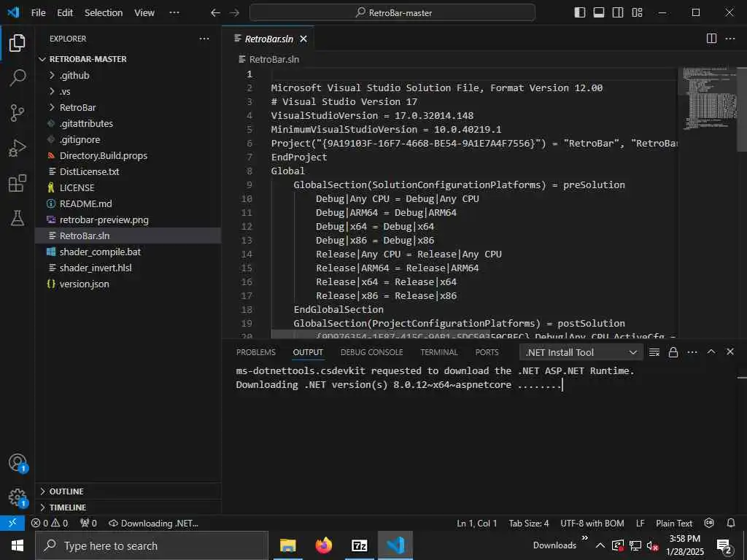Image resolution: width=747 pixels, height=560 pixels.
Task: Click the remote window status bar icon
Action: coord(12,523)
